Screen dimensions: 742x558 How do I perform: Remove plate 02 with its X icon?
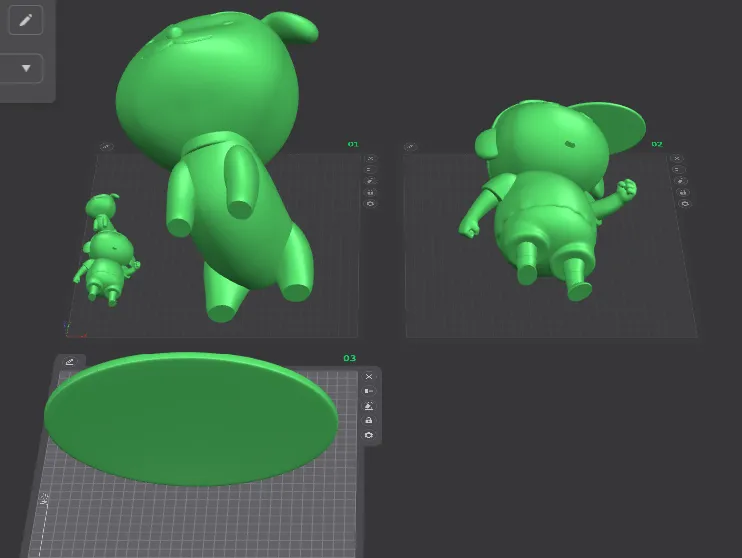(x=677, y=159)
